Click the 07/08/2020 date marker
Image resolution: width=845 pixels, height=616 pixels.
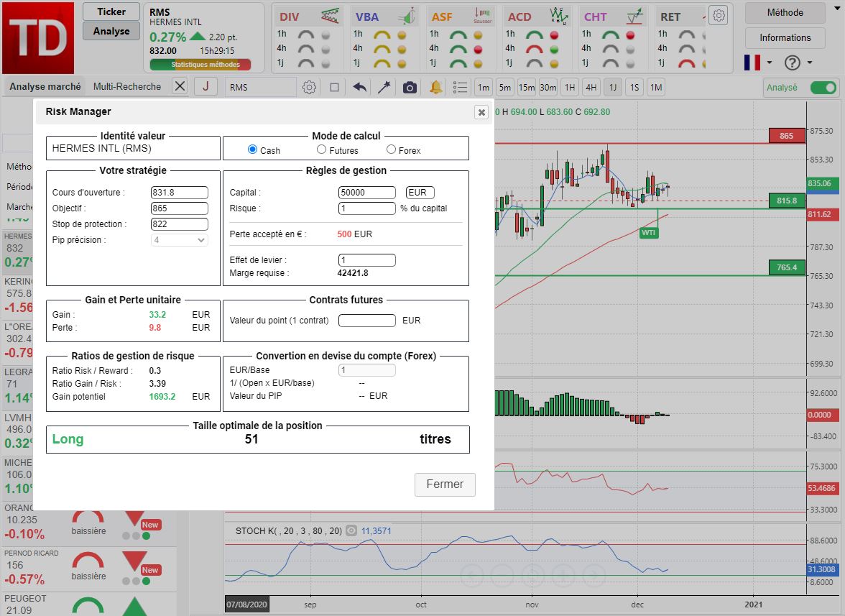[246, 604]
